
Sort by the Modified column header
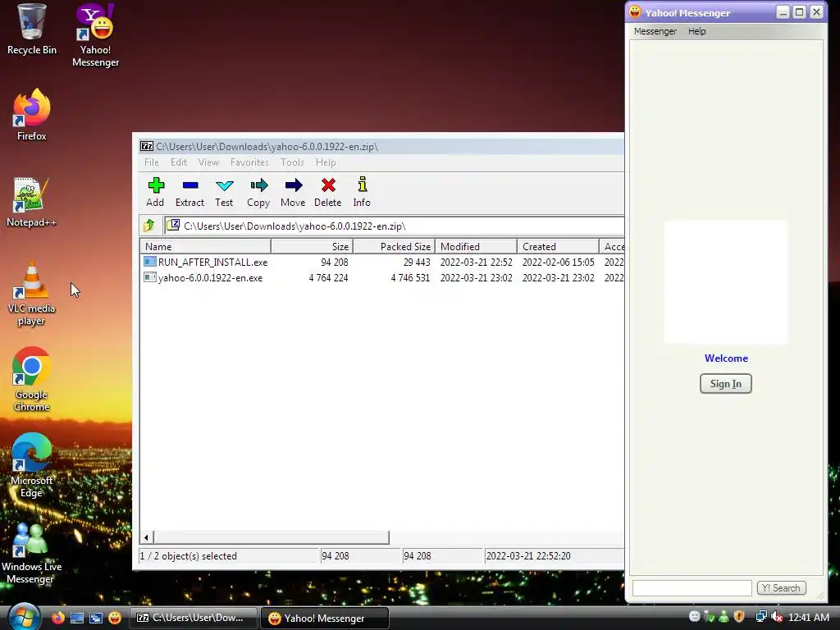click(477, 246)
